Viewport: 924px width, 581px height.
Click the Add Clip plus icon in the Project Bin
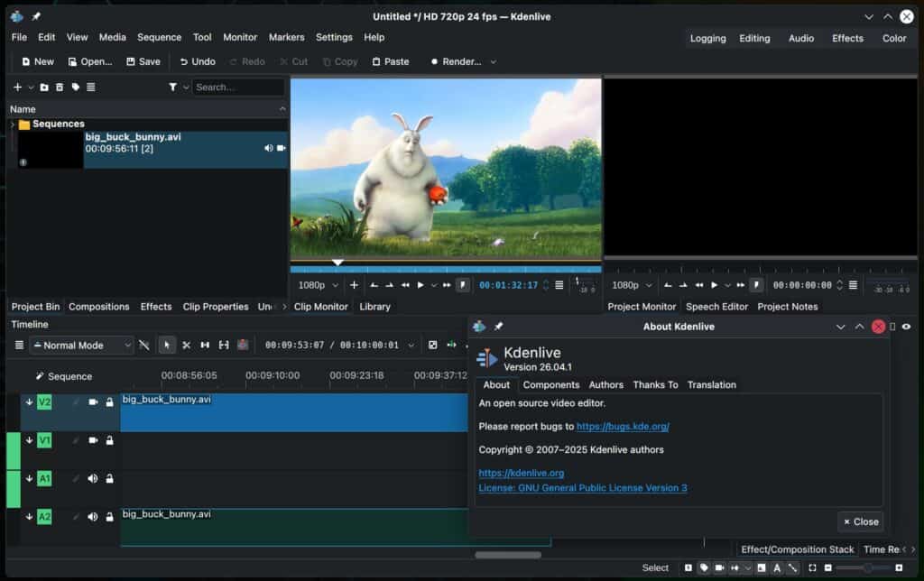[x=17, y=88]
